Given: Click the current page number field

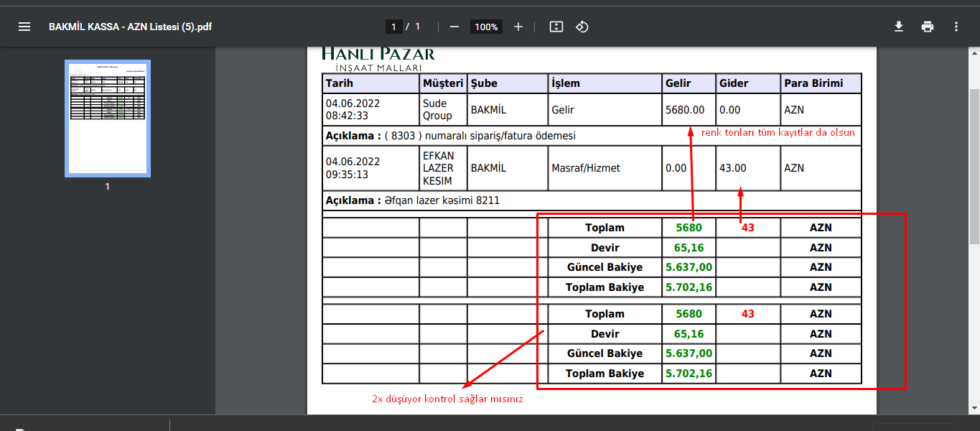Looking at the screenshot, I should click(x=393, y=27).
